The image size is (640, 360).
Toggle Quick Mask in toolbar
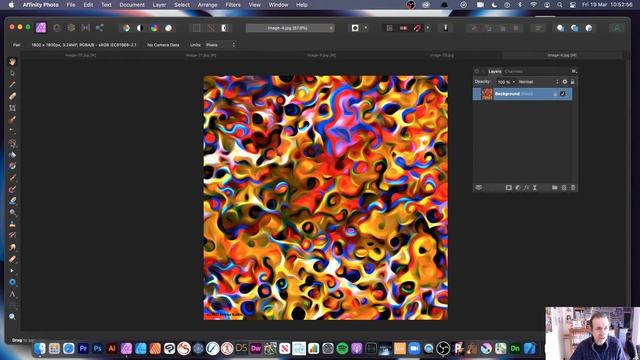355,28
